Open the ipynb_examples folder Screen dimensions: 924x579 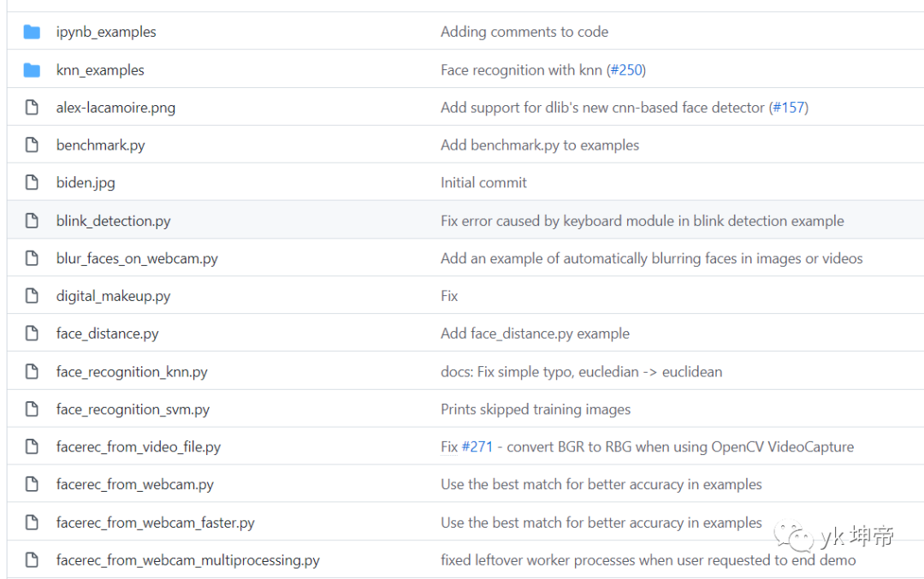[x=106, y=32]
